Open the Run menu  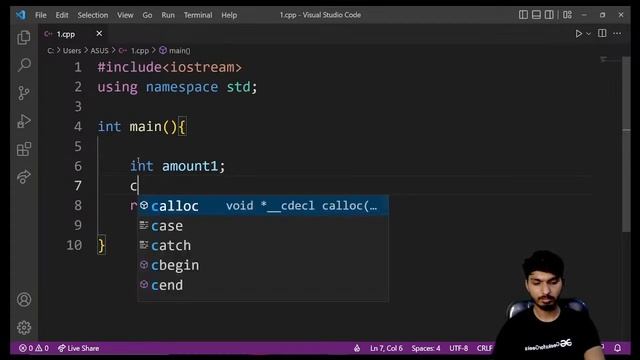point(168,15)
